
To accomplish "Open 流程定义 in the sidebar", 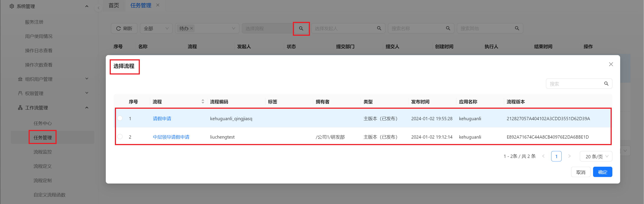I will (43, 166).
